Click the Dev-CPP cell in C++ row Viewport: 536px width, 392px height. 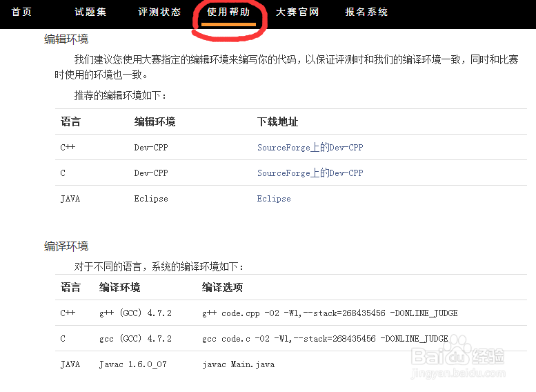(x=151, y=148)
